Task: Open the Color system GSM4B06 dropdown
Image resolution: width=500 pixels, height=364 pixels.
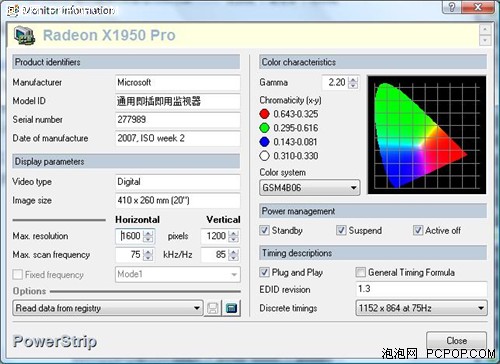Action: click(310, 188)
